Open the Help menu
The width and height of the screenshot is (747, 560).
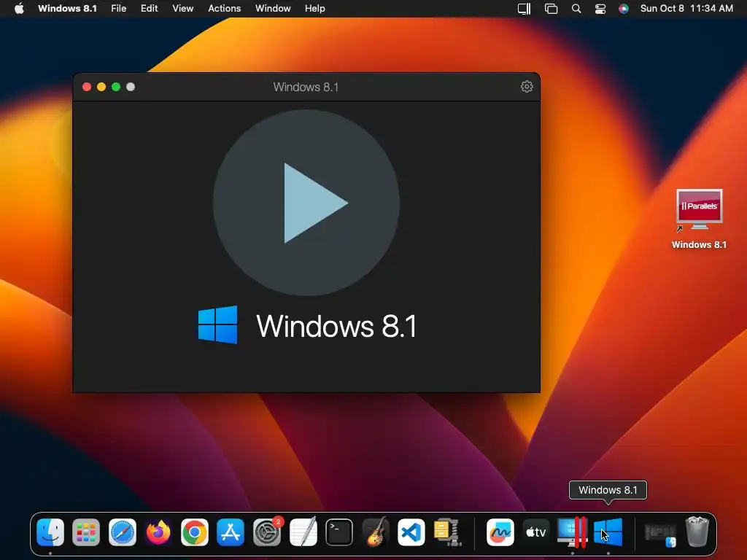click(315, 9)
